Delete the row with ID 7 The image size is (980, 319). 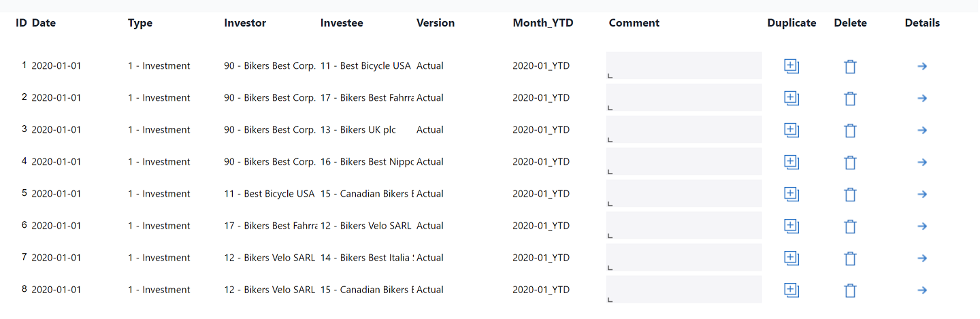tap(850, 258)
